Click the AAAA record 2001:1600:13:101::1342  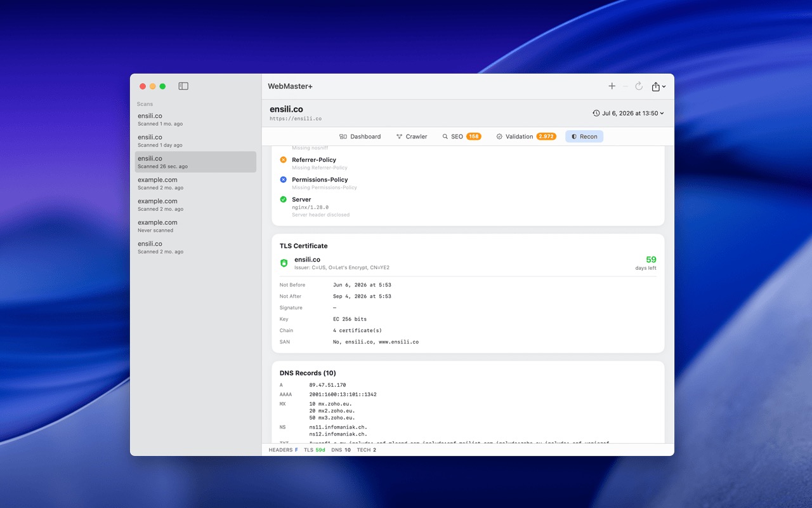coord(343,395)
